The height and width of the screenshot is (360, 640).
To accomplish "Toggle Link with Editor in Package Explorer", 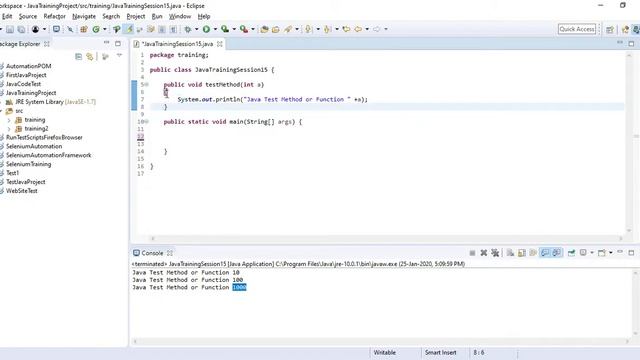I will pos(90,56).
